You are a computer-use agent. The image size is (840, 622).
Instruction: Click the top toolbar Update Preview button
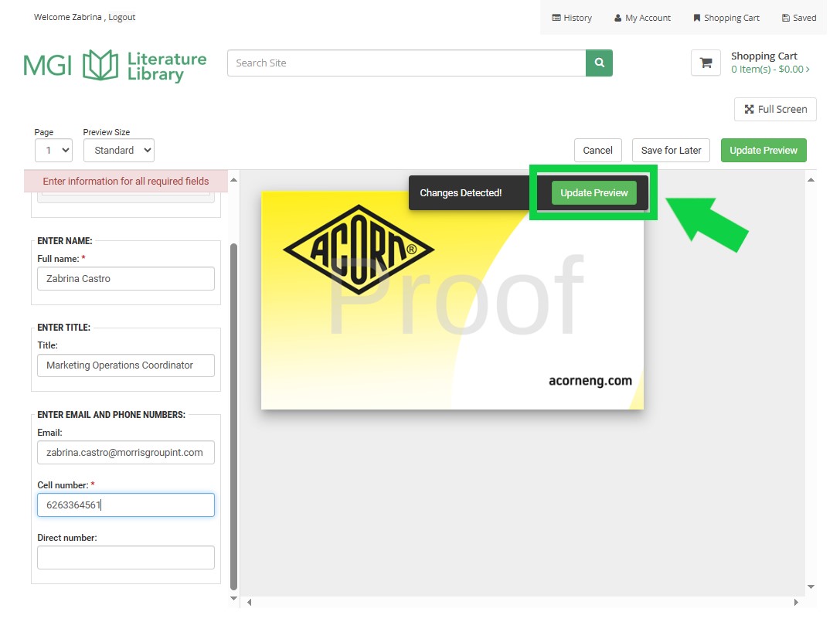(763, 151)
